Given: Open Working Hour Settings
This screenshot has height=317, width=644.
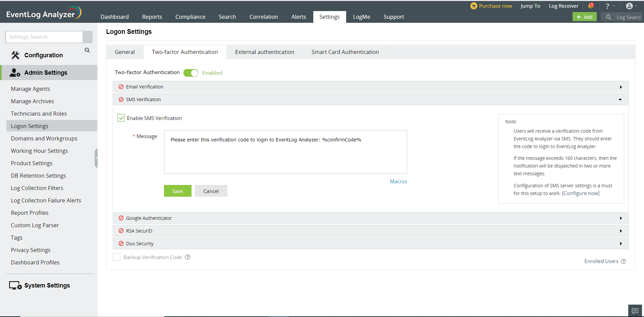Looking at the screenshot, I should coord(39,151).
